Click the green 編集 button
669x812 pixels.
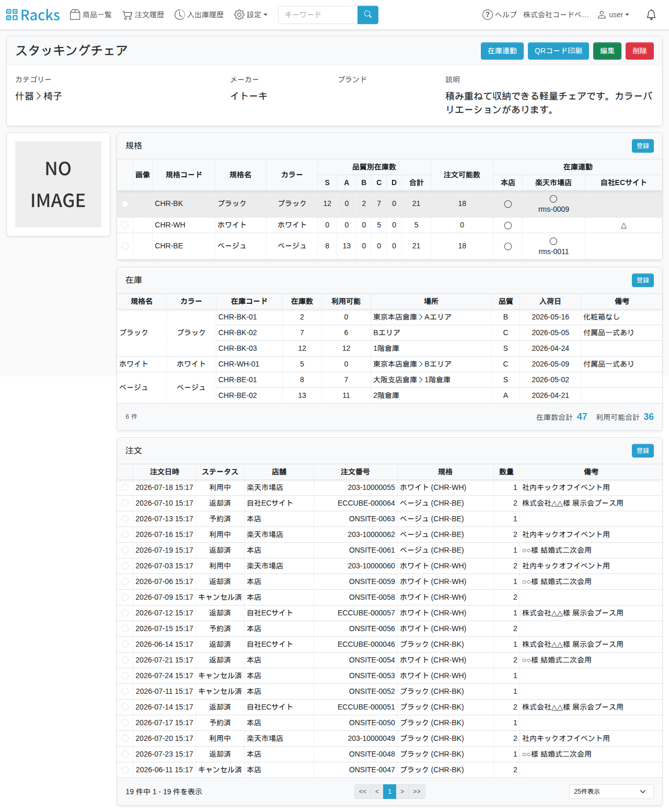point(607,51)
